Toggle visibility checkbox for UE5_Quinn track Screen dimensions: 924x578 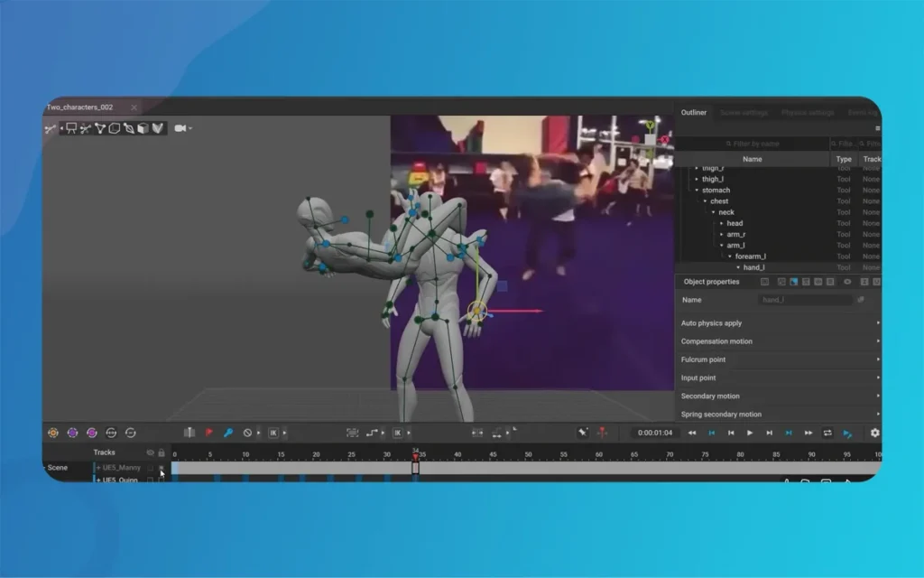[150, 480]
